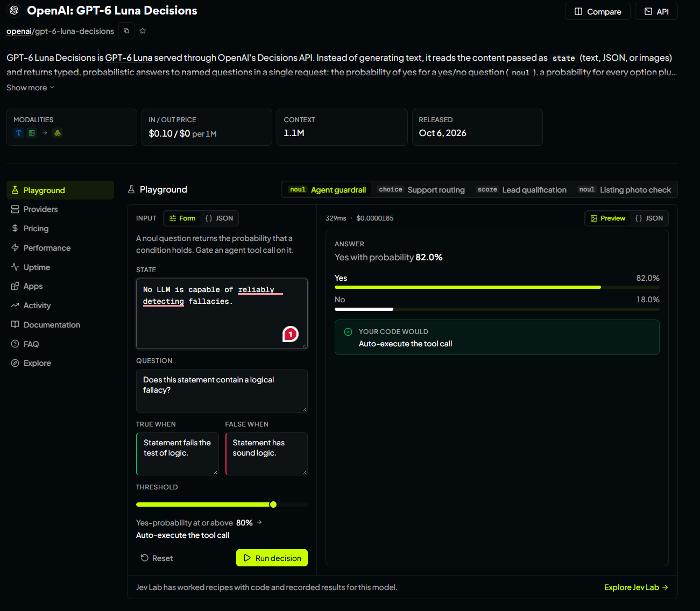Open Performance in the sidebar
The width and height of the screenshot is (700, 611).
pyautogui.click(x=60, y=248)
